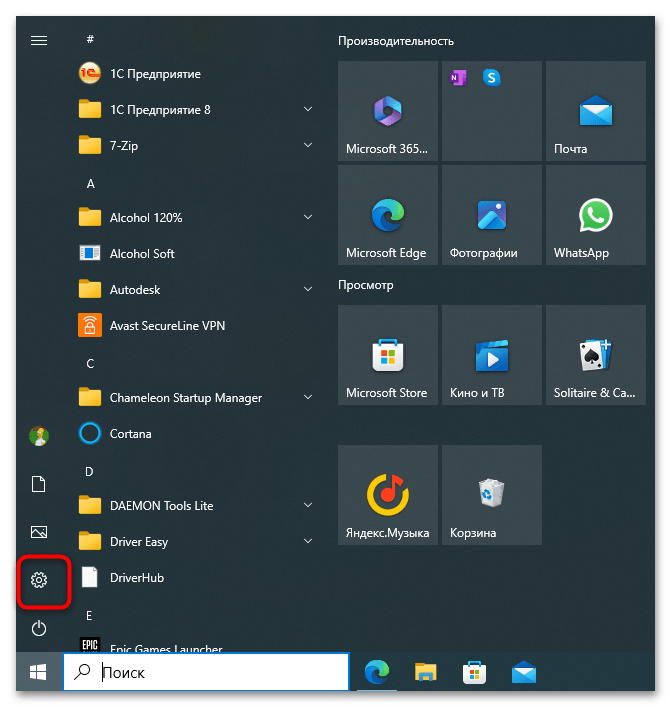The image size is (671, 707).
Task: Open Корзина tile
Action: point(492,495)
